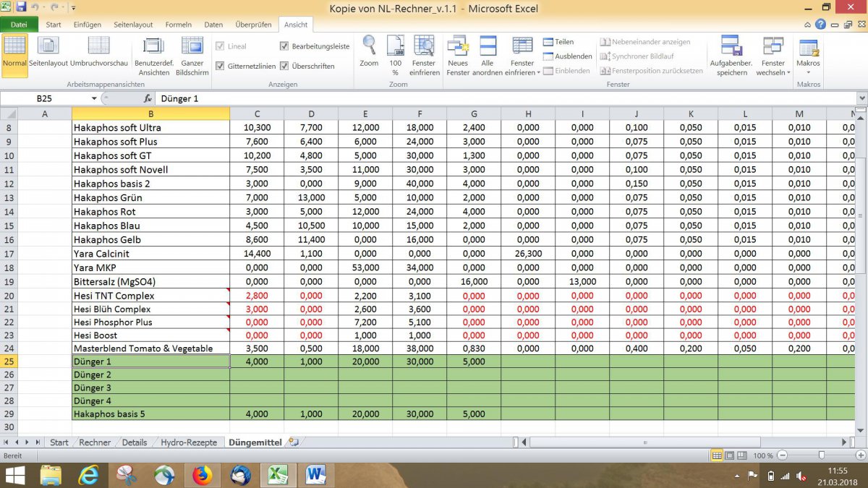Switch to the Einfügen ribbon tab
Image resolution: width=868 pixels, height=488 pixels.
pos(88,25)
